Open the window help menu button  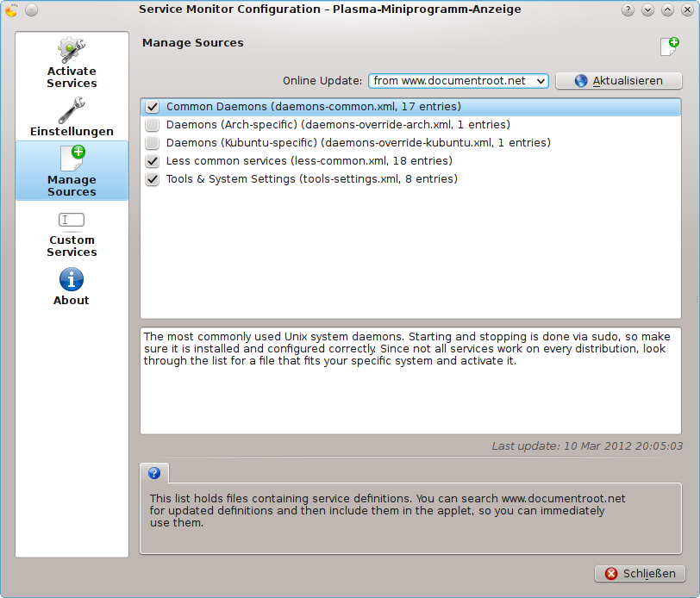627,9
